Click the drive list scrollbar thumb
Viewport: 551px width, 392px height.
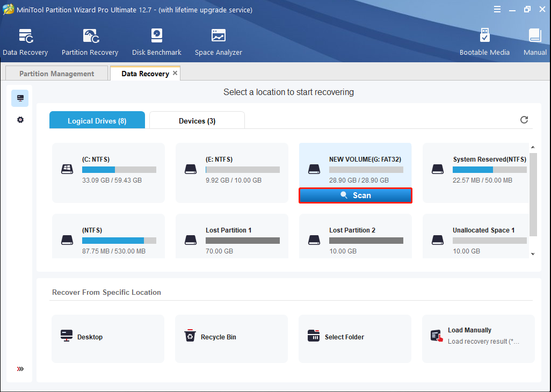533,194
